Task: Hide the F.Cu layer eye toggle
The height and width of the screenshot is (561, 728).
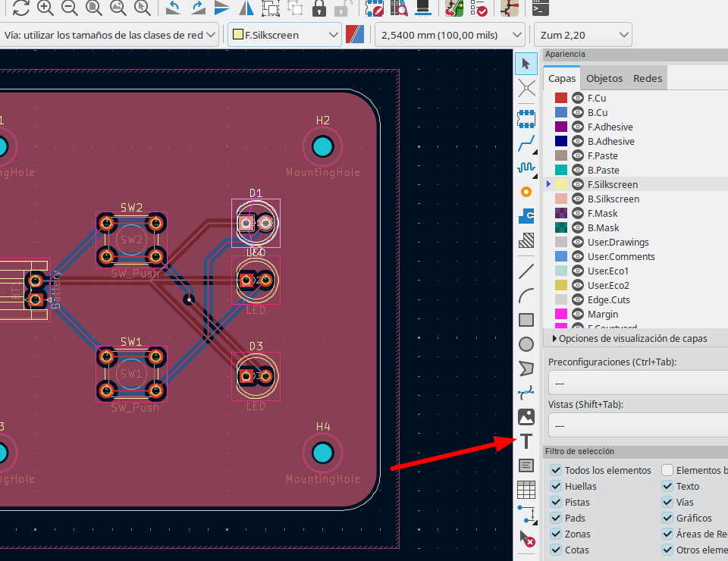Action: point(578,98)
